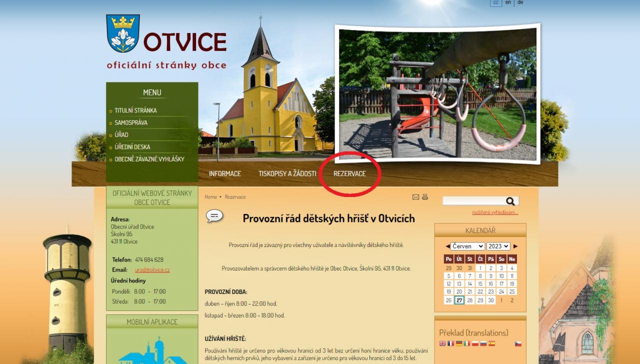Click the speech bubble icon by heading
This screenshot has height=364, width=640.
214,216
